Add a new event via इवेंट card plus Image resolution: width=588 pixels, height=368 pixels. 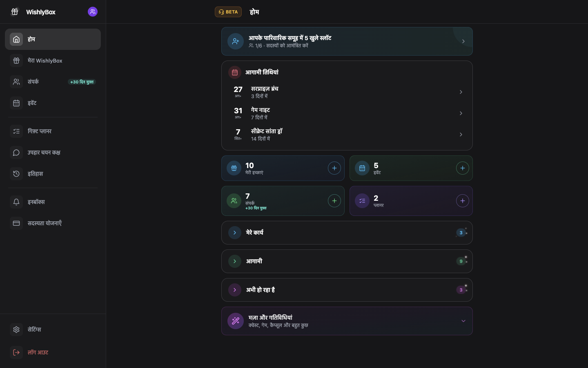click(462, 168)
